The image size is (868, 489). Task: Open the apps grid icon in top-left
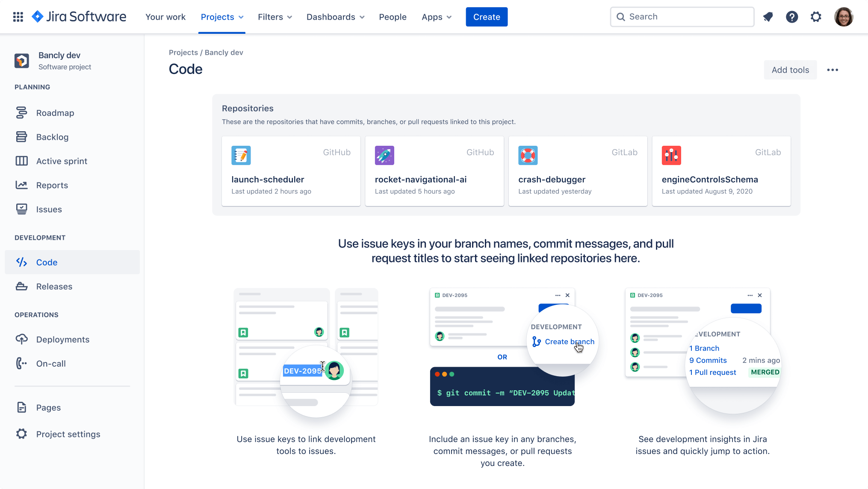point(18,17)
